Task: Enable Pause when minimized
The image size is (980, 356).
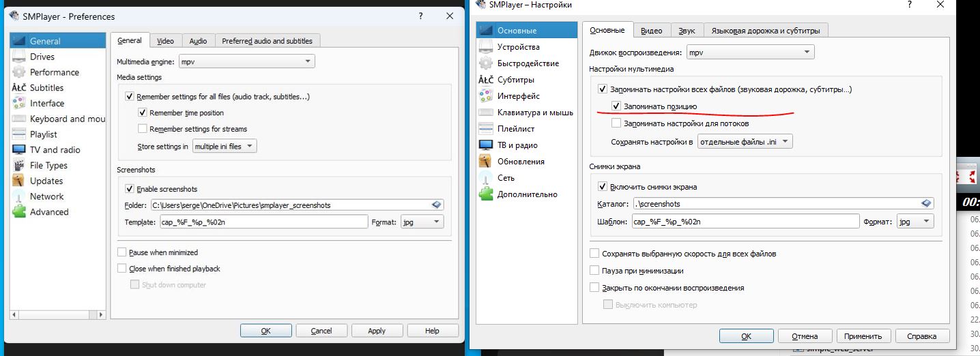Action: point(122,252)
